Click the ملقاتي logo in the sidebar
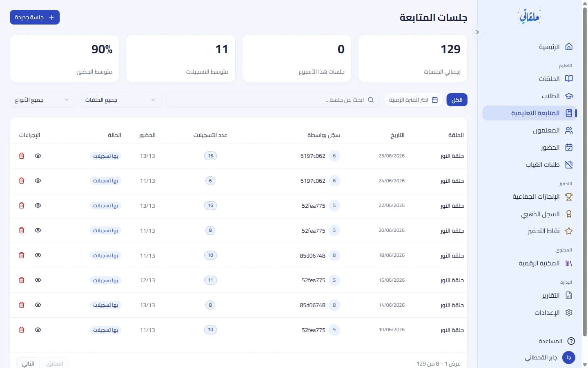The width and height of the screenshot is (588, 368). pyautogui.click(x=530, y=16)
